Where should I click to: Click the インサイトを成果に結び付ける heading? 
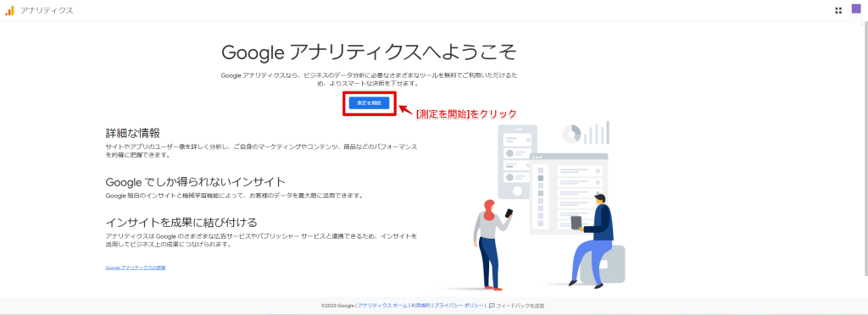pos(181,223)
